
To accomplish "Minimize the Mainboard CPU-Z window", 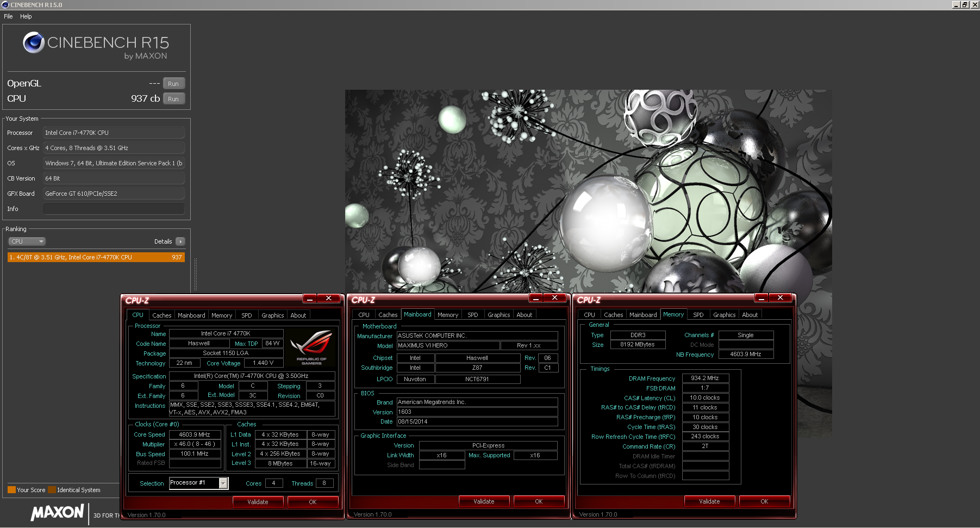I will 535,298.
